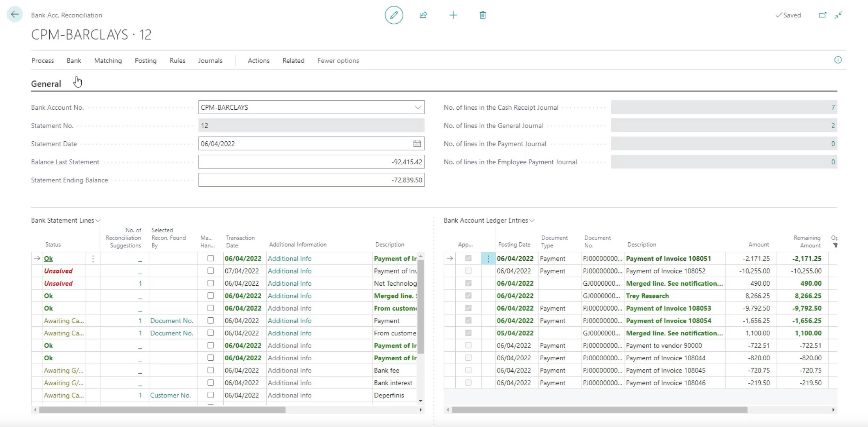
Task: Click the statement lines horizontal scrollbar thumb
Action: [162, 410]
